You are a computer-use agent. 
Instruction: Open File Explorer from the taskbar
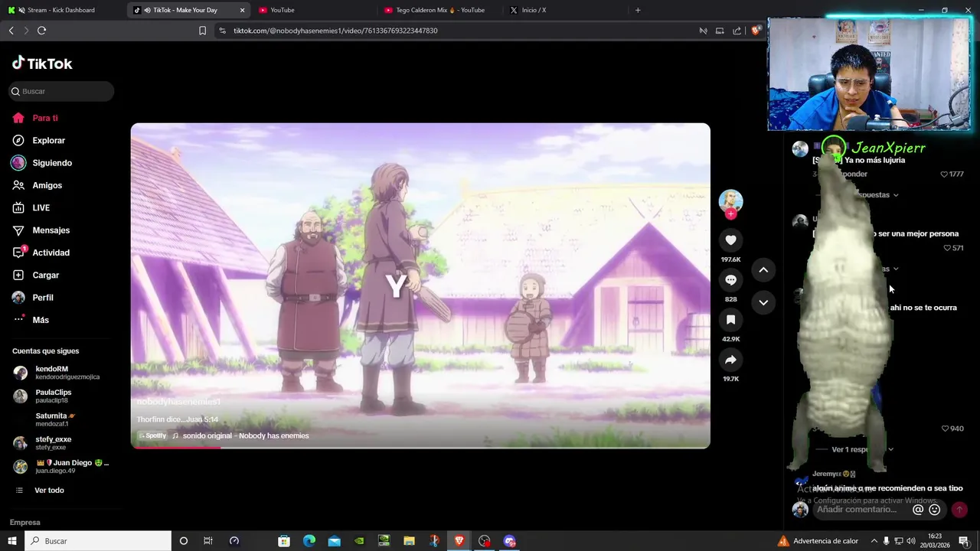point(409,541)
